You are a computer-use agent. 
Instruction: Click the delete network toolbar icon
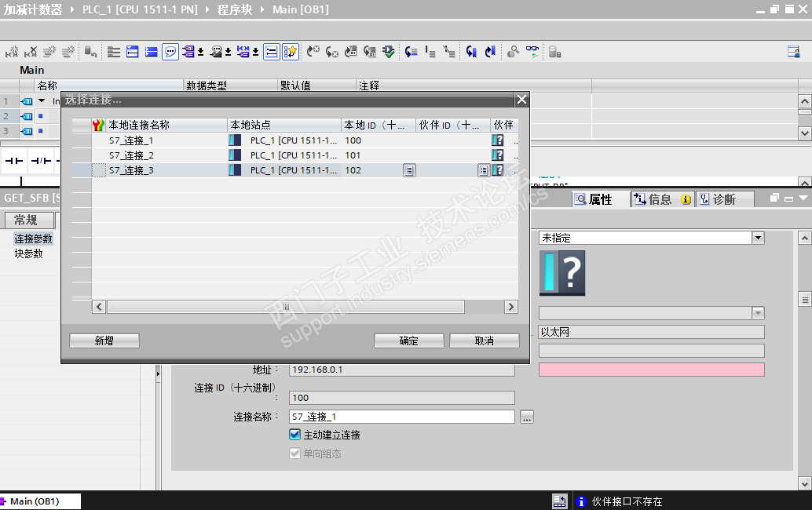(31, 52)
